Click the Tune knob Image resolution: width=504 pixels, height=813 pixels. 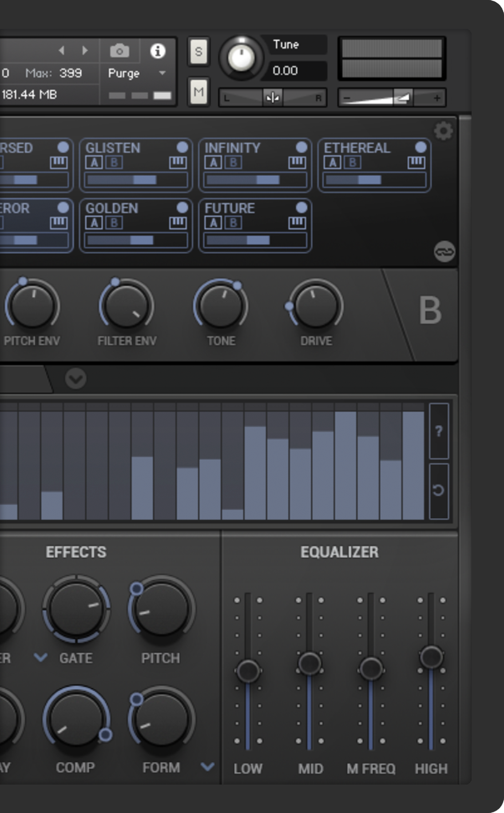coord(241,58)
